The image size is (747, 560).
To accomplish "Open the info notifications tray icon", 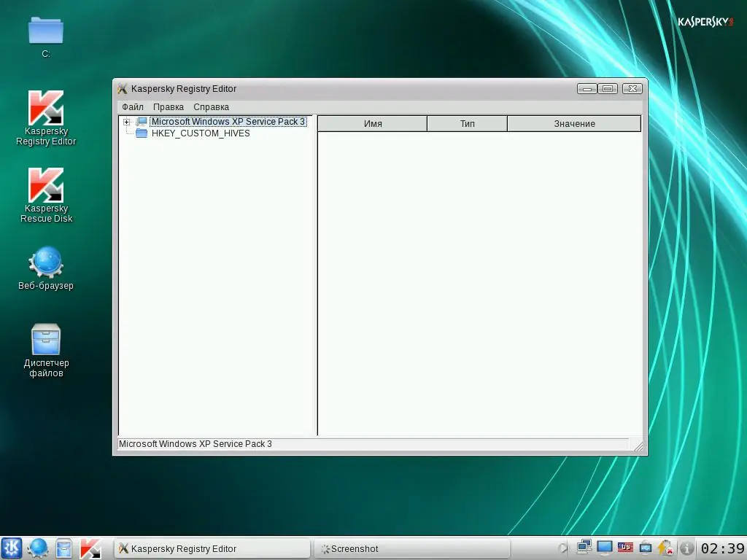I will pos(686,548).
